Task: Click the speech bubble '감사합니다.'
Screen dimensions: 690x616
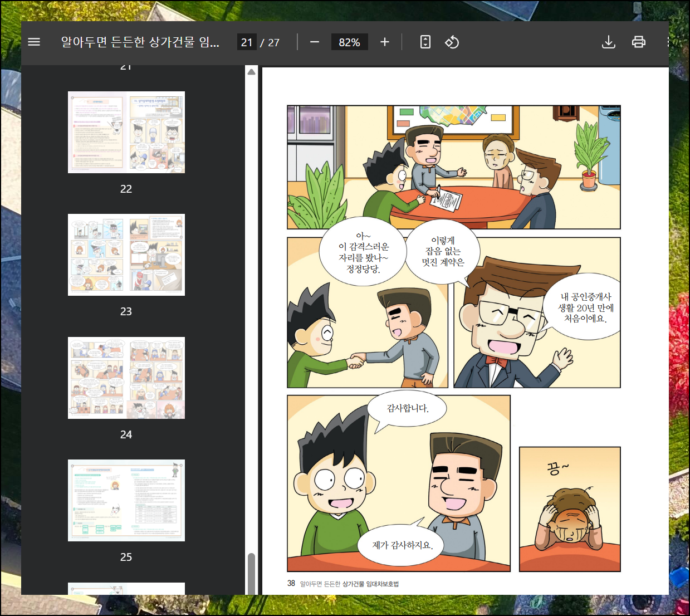Action: (407, 408)
